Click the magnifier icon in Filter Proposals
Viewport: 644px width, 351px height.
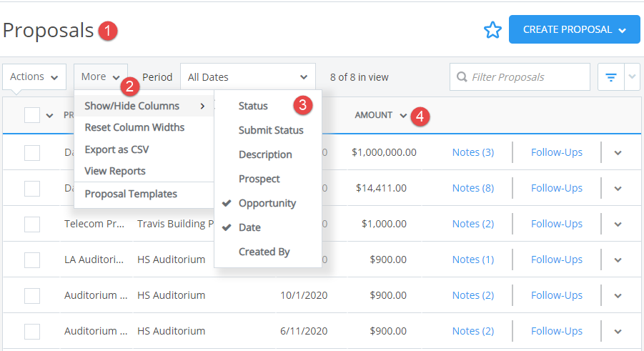[x=462, y=77]
